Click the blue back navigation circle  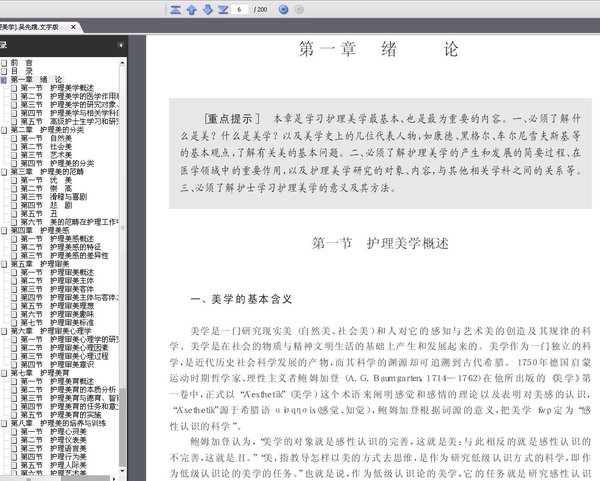284,10
